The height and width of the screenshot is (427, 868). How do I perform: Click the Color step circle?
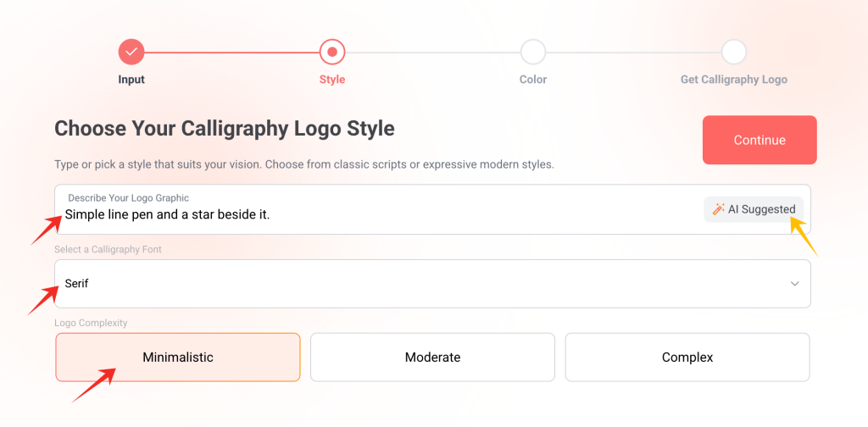pyautogui.click(x=533, y=52)
